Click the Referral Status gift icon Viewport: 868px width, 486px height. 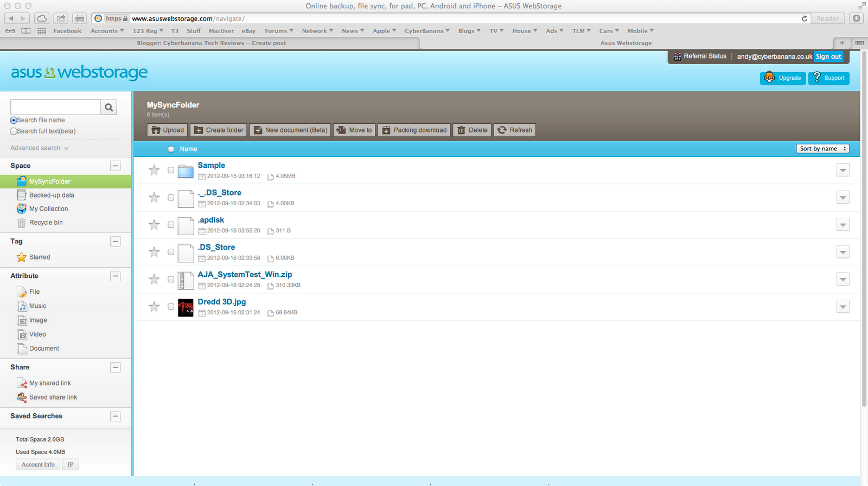pos(678,56)
